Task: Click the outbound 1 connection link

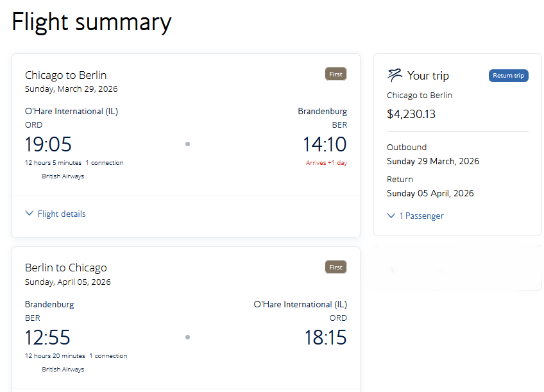Action: 105,163
